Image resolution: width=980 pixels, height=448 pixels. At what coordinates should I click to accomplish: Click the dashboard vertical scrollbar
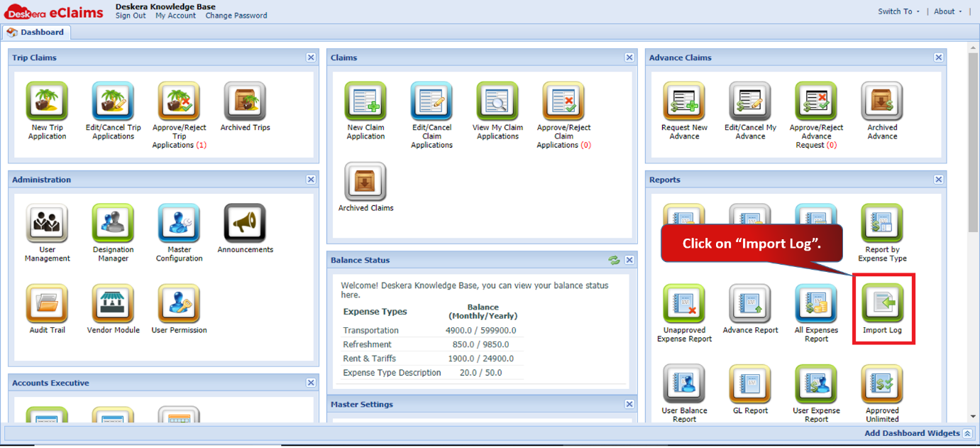973,142
